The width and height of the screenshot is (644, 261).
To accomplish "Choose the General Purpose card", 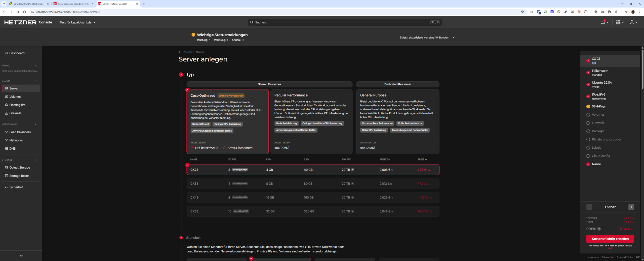I will coord(398,121).
